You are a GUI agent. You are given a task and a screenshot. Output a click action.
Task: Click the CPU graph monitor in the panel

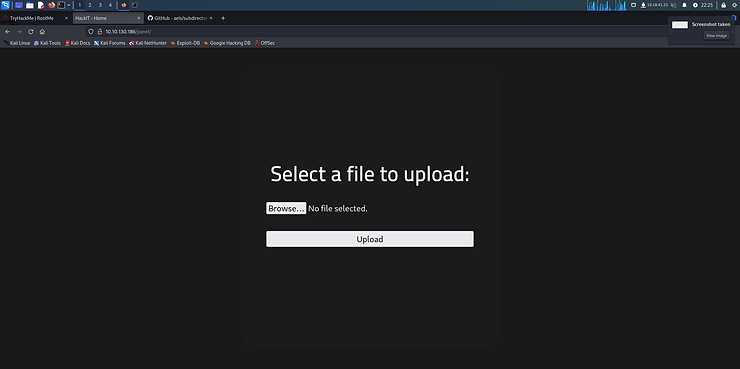point(606,5)
